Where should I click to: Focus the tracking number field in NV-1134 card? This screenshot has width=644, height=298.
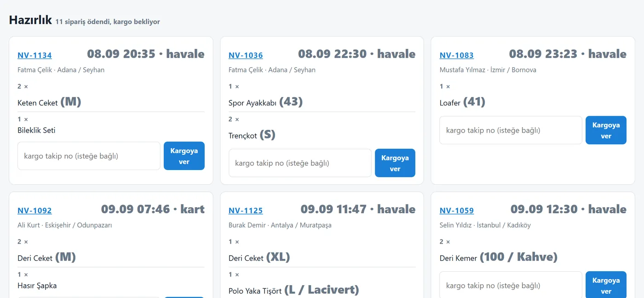pyautogui.click(x=89, y=156)
